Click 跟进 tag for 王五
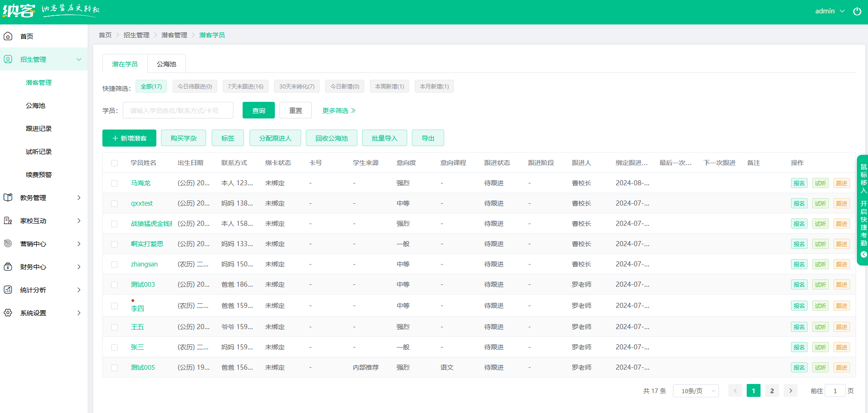The height and width of the screenshot is (413, 868). (x=842, y=327)
